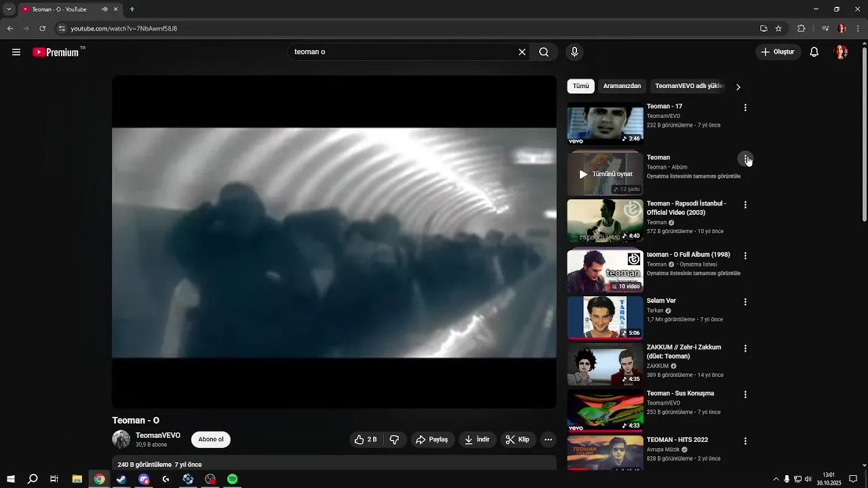The width and height of the screenshot is (868, 488).
Task: Play all with Tümünü oynat overlay
Action: click(605, 174)
